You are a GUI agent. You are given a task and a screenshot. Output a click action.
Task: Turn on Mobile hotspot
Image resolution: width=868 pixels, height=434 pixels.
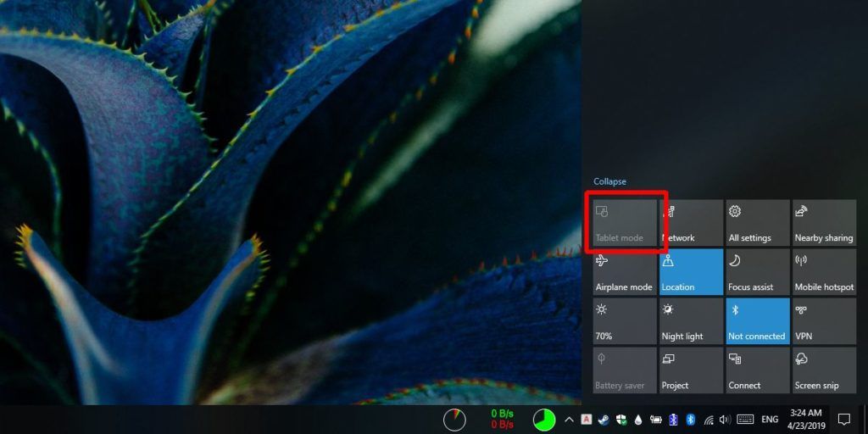coord(823,272)
